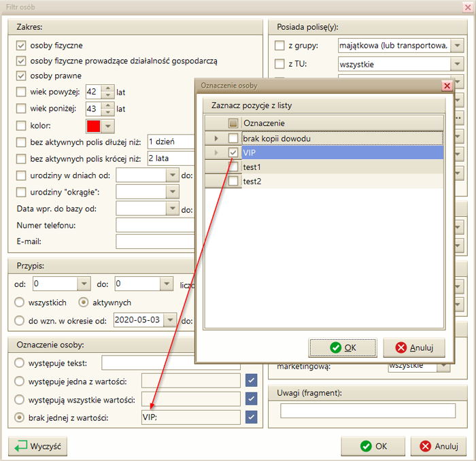Toggle the "osoby fizyczne" checkbox

click(x=21, y=46)
